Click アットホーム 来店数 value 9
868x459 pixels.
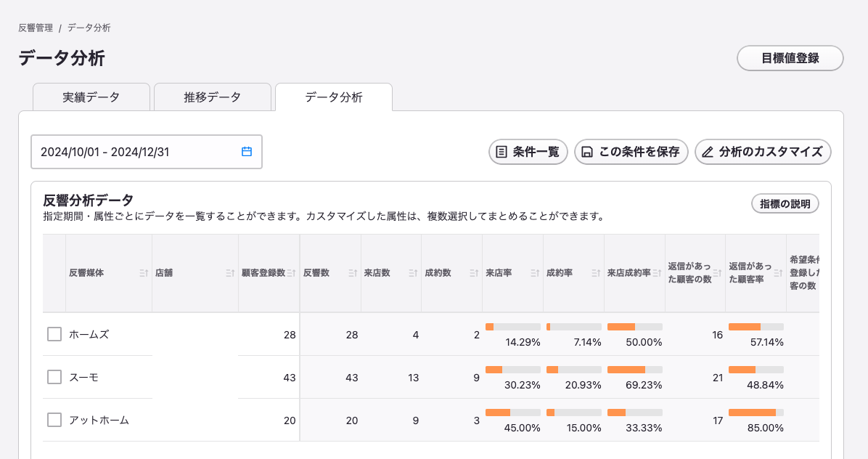[416, 421]
